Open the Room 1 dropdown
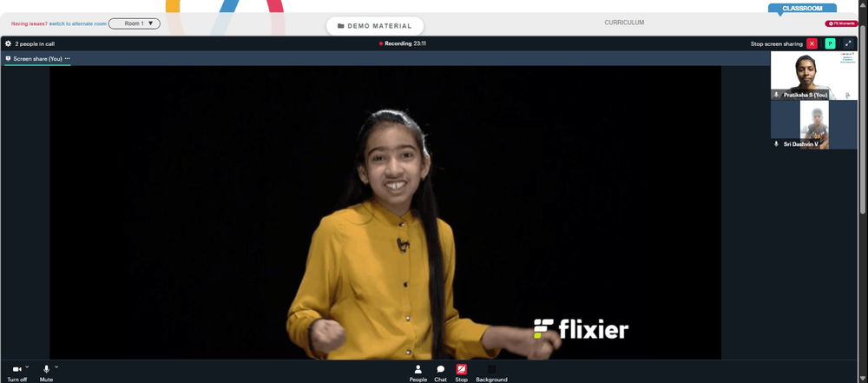The image size is (868, 383). point(135,23)
